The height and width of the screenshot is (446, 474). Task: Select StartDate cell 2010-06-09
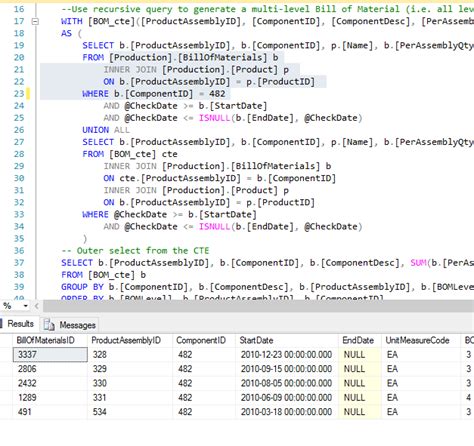[287, 398]
